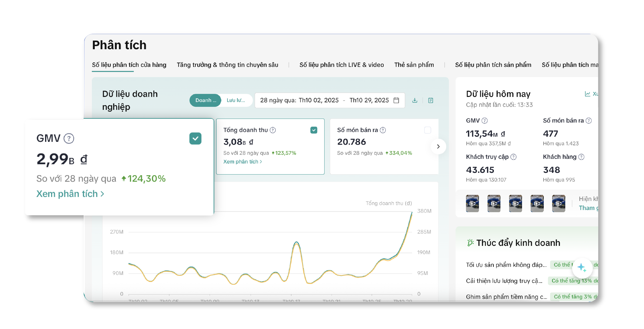Screen dimensions: 644x329
Task: Show next metric cards with the arrow
Action: pos(438,146)
